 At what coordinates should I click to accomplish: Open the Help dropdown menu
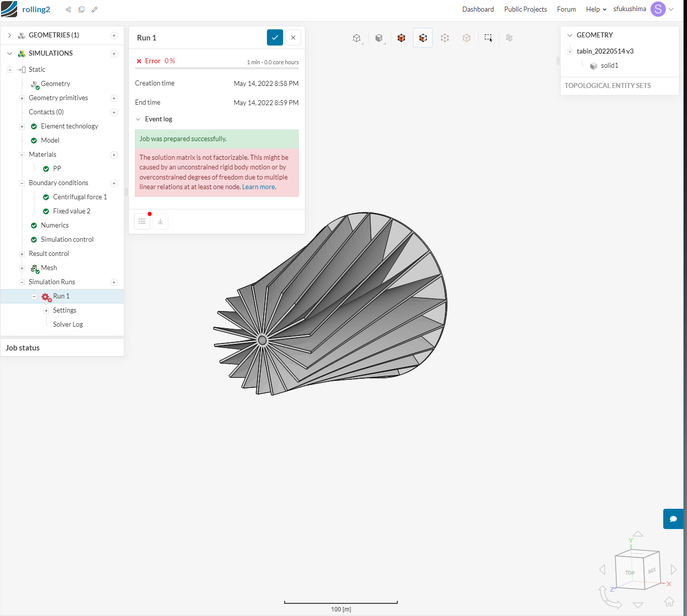click(596, 10)
